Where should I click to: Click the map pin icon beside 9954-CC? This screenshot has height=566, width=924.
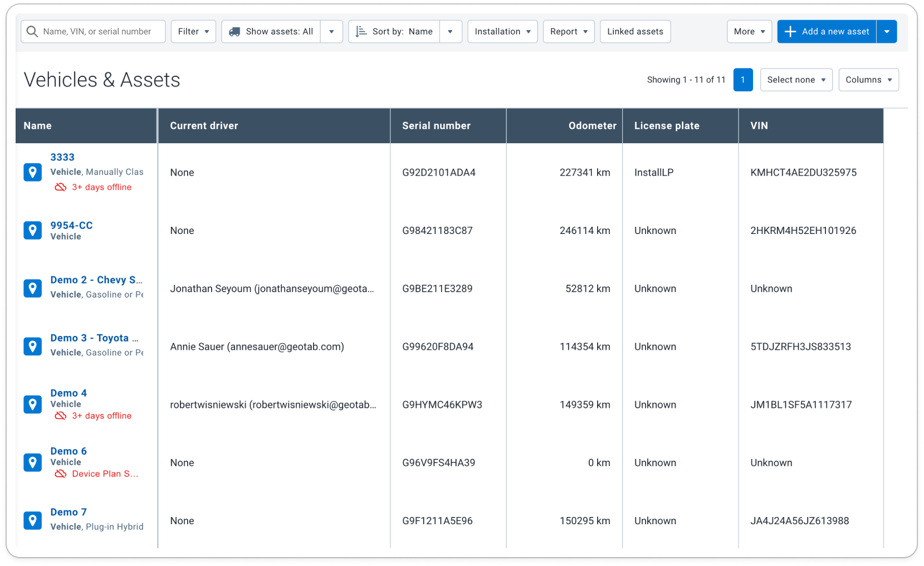click(32, 230)
